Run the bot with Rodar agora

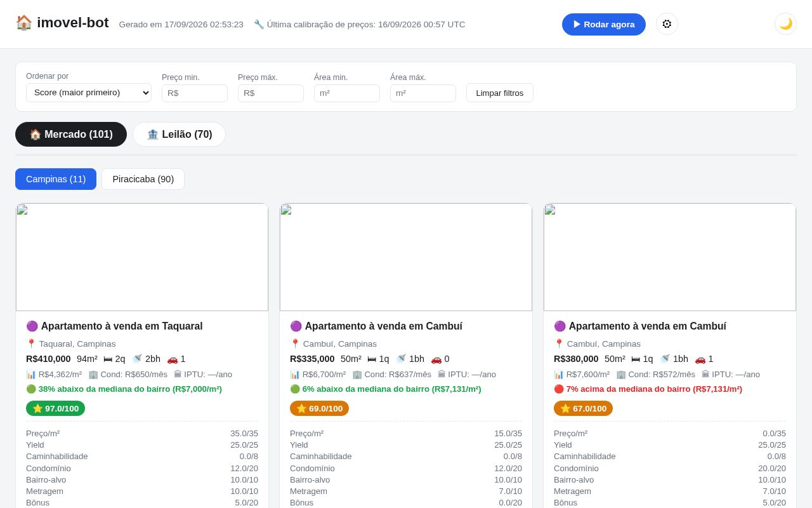pos(604,24)
